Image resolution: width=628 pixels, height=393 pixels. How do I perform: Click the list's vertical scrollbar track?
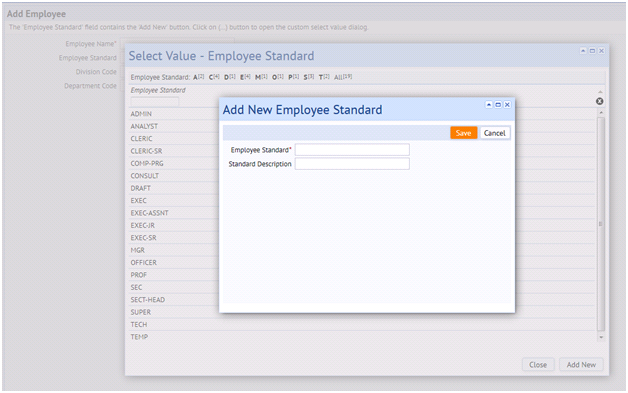[x=601, y=224]
